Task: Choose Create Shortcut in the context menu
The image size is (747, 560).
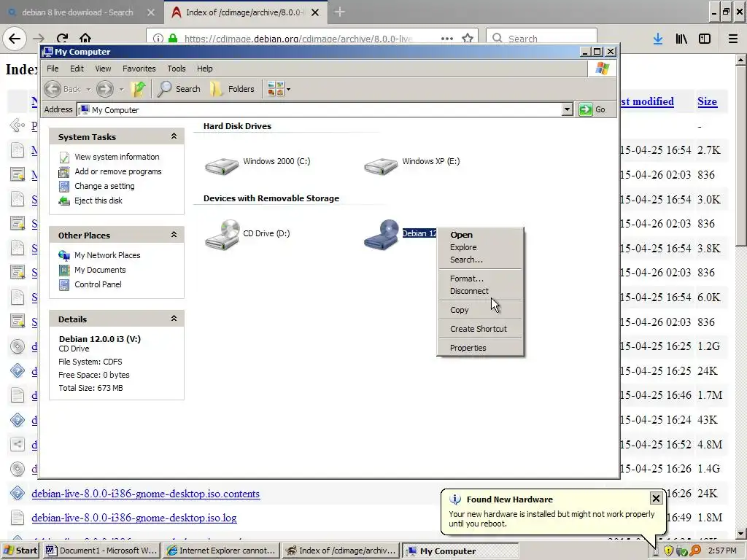Action: pyautogui.click(x=479, y=329)
